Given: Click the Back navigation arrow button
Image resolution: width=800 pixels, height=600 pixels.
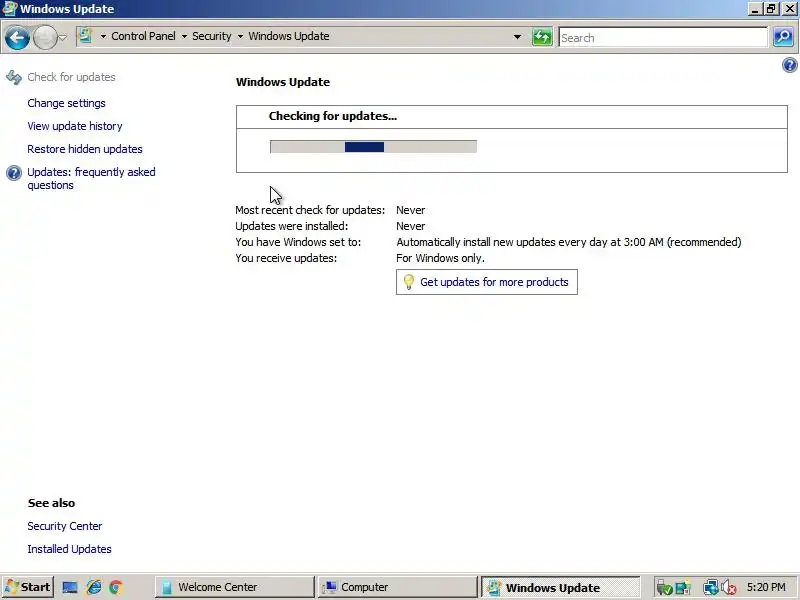Looking at the screenshot, I should click(17, 37).
